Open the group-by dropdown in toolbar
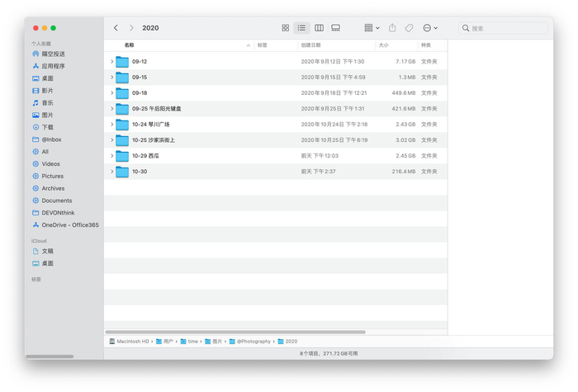The image size is (578, 392). click(372, 28)
